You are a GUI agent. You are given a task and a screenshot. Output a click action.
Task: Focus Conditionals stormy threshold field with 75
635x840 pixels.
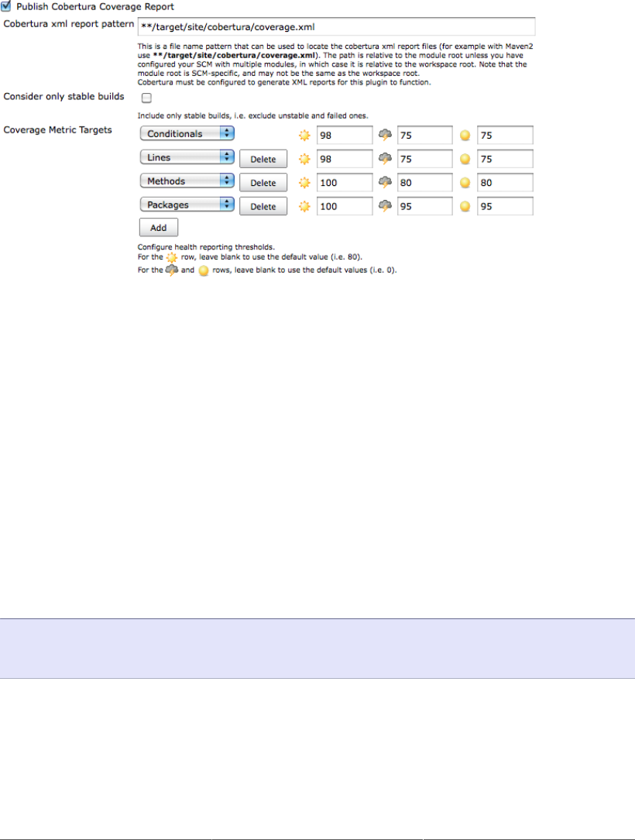click(x=425, y=136)
